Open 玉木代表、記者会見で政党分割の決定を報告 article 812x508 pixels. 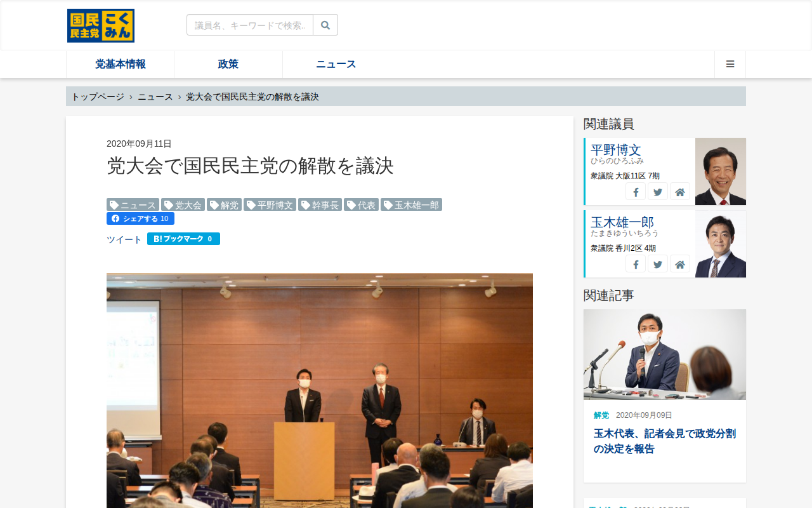tap(665, 441)
